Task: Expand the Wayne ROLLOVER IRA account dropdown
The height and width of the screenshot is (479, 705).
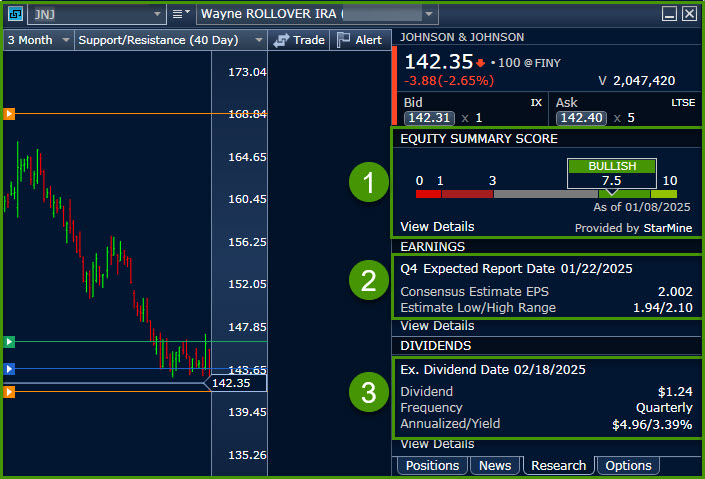Action: pyautogui.click(x=429, y=14)
